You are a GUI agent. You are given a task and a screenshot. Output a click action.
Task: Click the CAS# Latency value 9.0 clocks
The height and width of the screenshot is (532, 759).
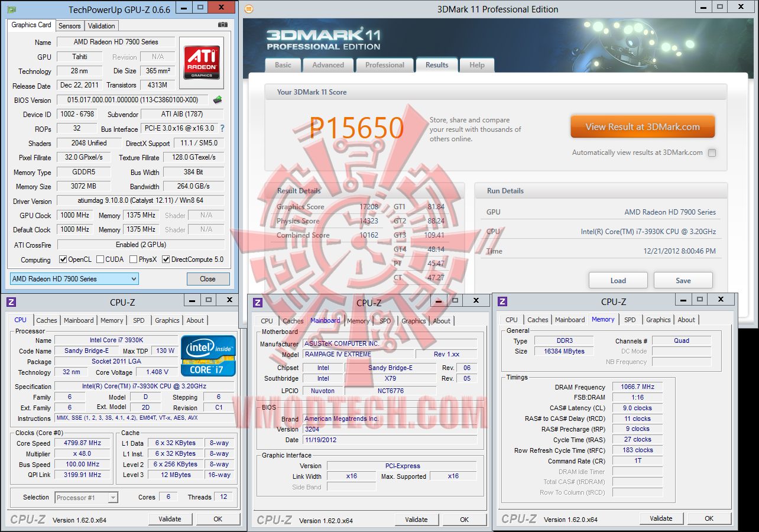[x=638, y=408]
